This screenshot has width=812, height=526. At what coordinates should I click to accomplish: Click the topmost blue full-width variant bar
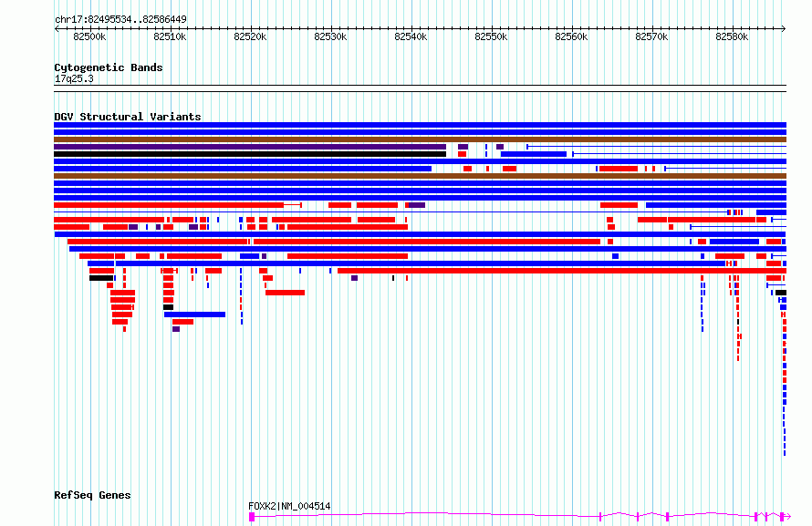point(420,125)
